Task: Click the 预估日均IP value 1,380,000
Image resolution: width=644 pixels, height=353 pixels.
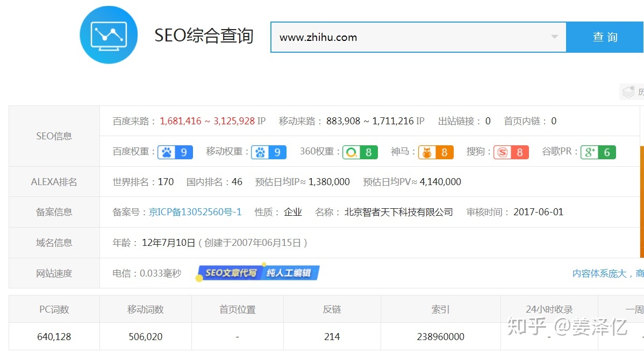Action: pyautogui.click(x=329, y=182)
